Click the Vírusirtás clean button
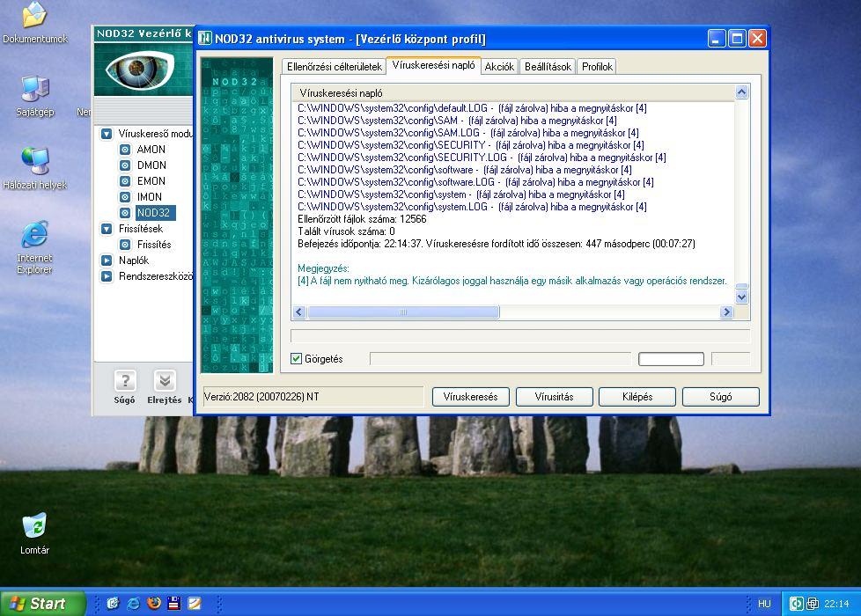 tap(554, 397)
